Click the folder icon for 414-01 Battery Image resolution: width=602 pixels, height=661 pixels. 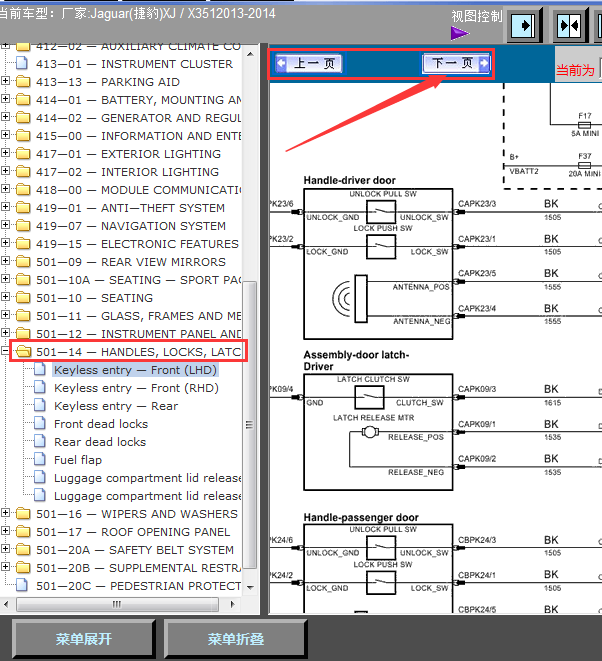[x=23, y=100]
